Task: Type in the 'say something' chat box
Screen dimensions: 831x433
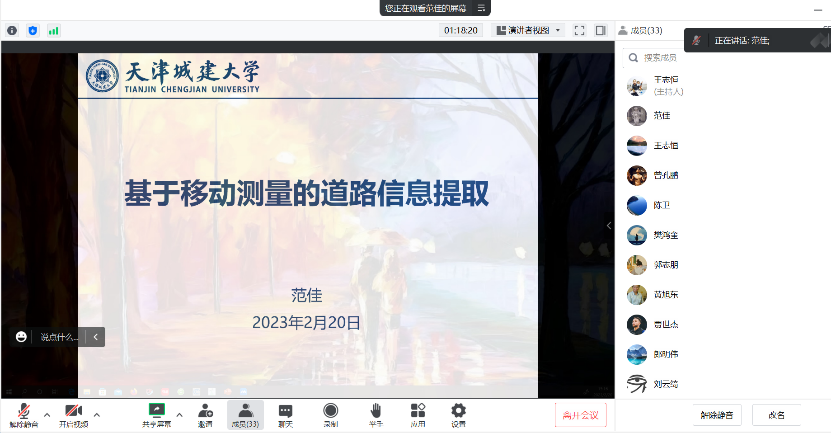Action: pyautogui.click(x=59, y=337)
